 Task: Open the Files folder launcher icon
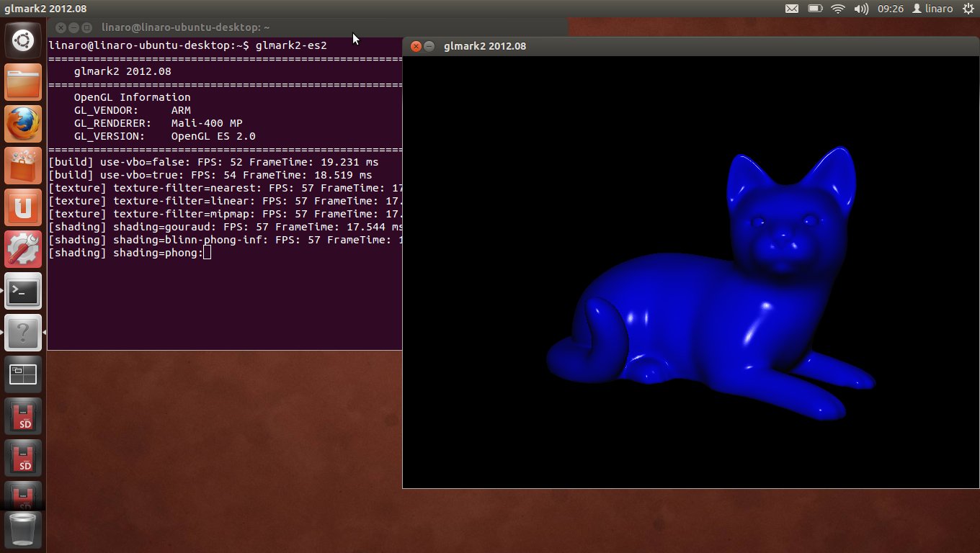click(x=24, y=82)
